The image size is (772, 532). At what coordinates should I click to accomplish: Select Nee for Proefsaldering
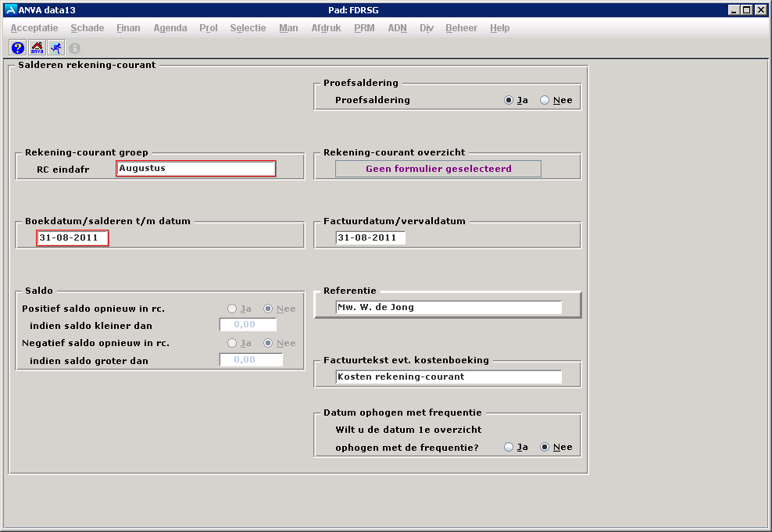click(545, 100)
